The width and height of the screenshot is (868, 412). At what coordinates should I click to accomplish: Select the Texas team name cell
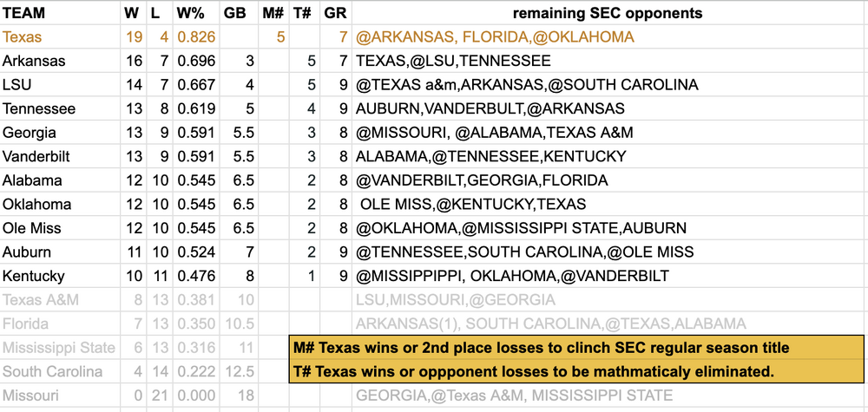click(x=22, y=37)
